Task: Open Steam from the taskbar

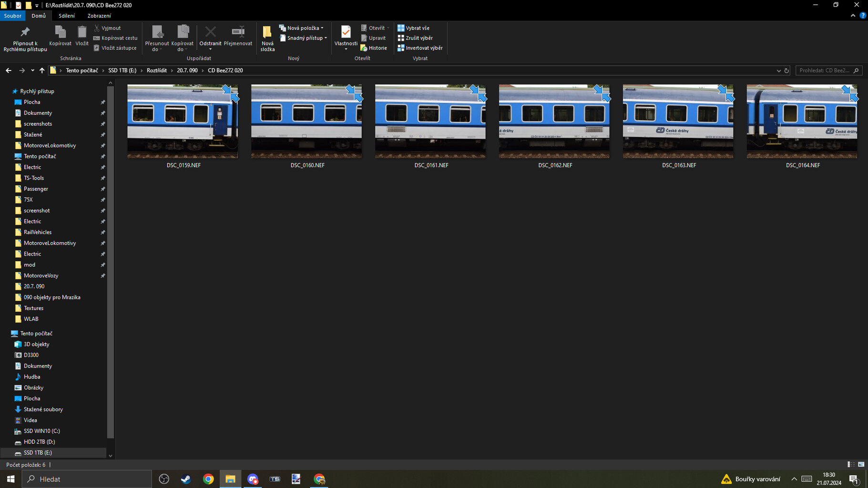Action: pyautogui.click(x=186, y=479)
